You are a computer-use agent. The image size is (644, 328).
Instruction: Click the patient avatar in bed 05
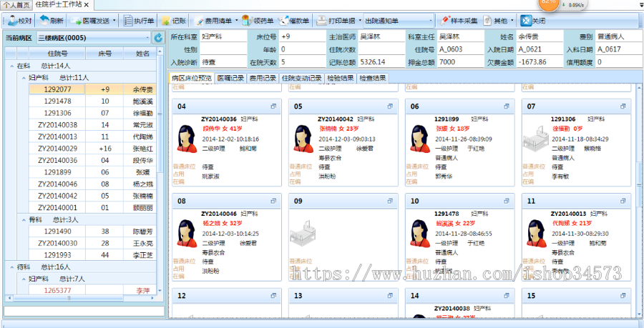[303, 138]
